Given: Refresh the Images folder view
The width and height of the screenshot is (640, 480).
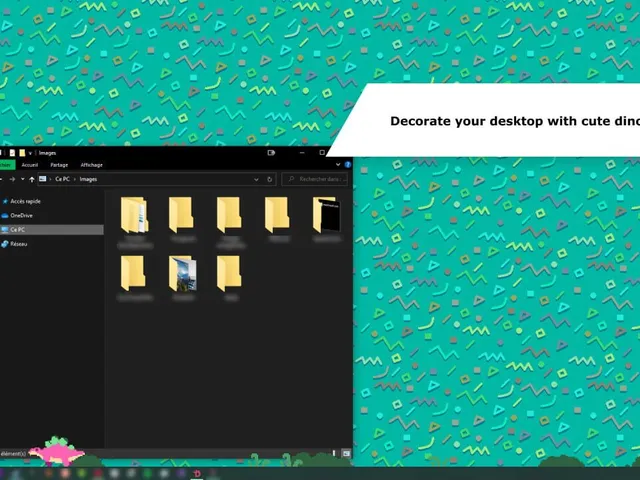Looking at the screenshot, I should click(269, 179).
